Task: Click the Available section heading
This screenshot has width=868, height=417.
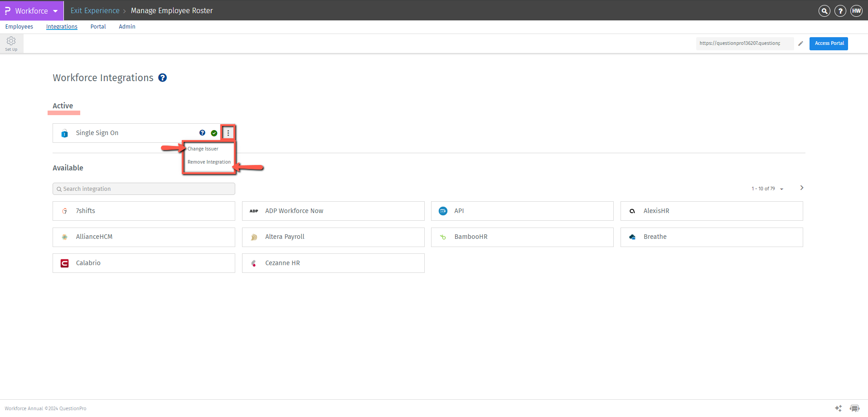Action: (68, 168)
